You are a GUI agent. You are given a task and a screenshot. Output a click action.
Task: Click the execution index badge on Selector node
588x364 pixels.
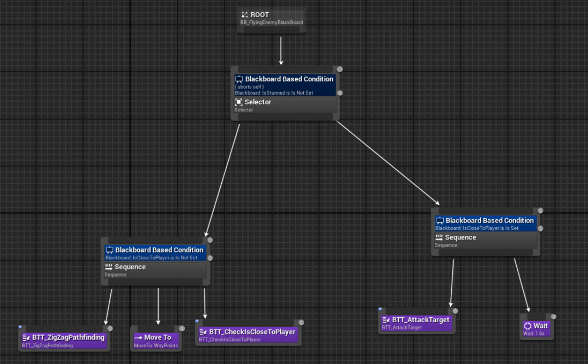point(339,69)
